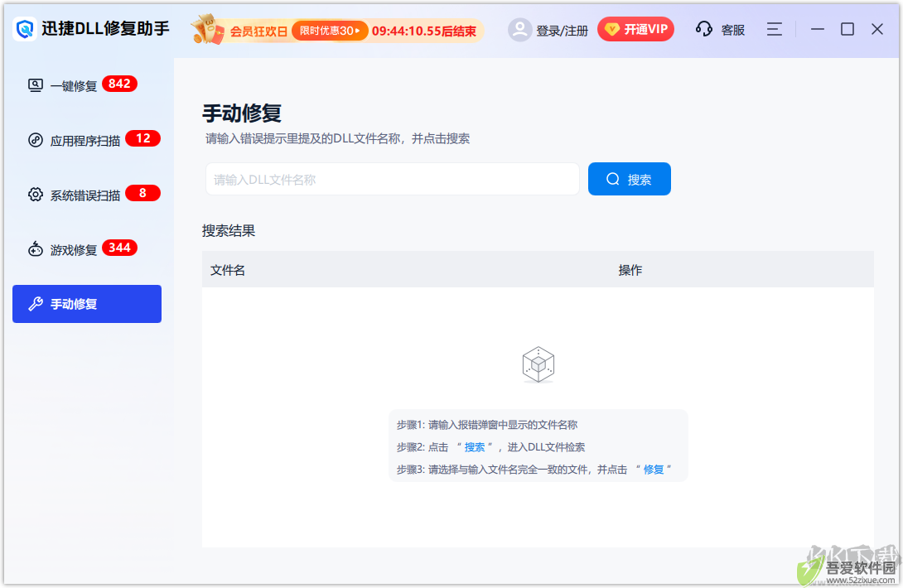Viewport: 903px width, 588px height.
Task: Click 步骤1 instruction text
Action: pyautogui.click(x=486, y=425)
